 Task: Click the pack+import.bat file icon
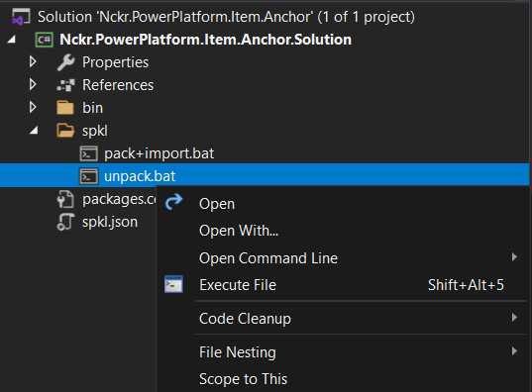[x=88, y=153]
